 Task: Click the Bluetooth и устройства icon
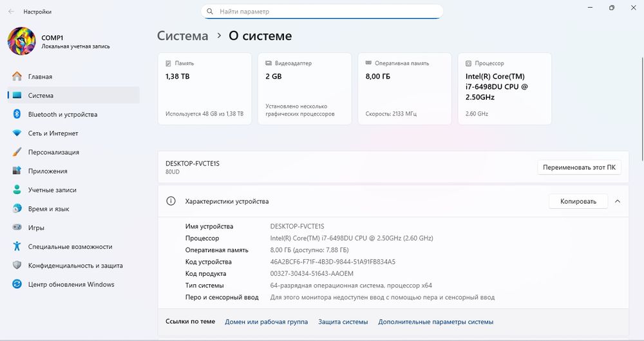coord(17,114)
